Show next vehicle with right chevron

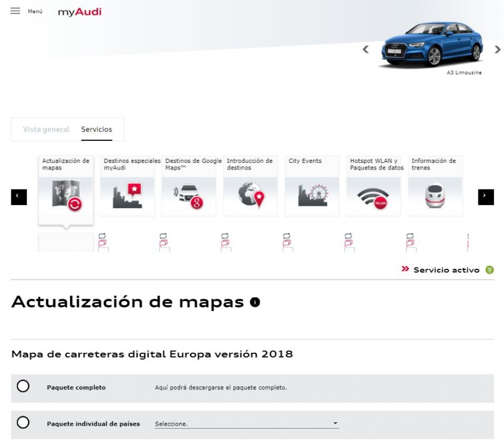pos(497,49)
